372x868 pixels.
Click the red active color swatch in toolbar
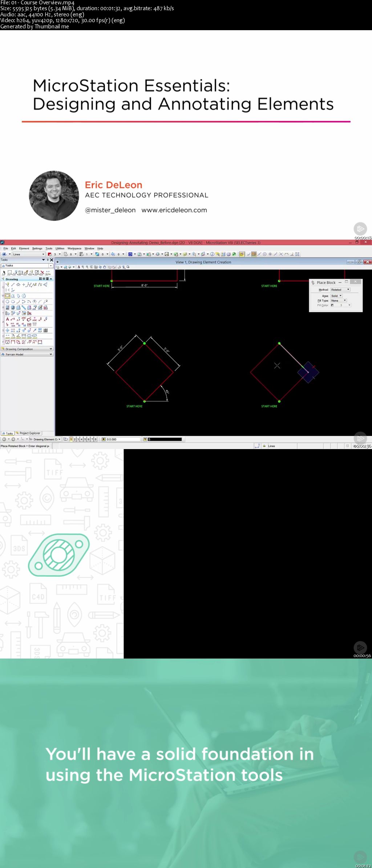coord(50,254)
